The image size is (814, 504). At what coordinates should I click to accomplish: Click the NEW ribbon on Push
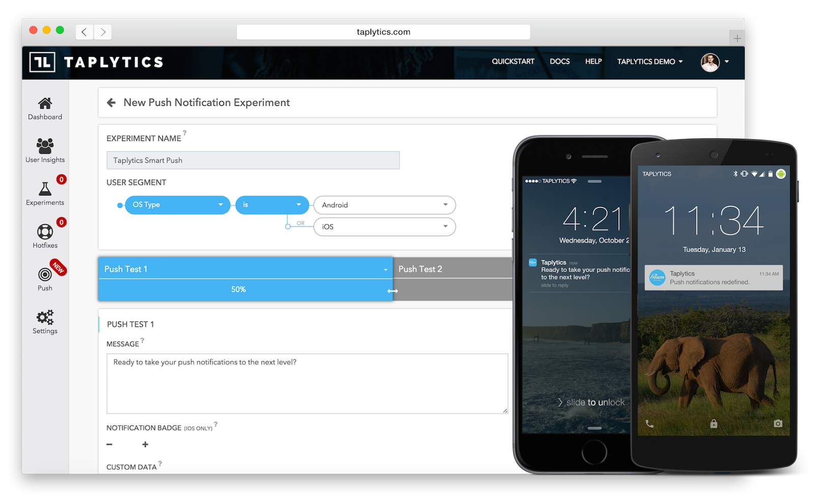[x=59, y=268]
